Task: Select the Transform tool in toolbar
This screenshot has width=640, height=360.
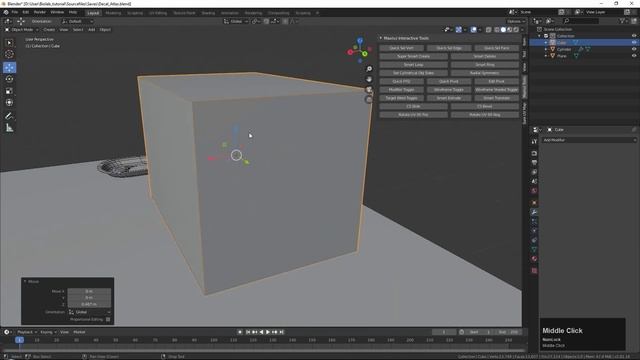Action: (x=9, y=102)
